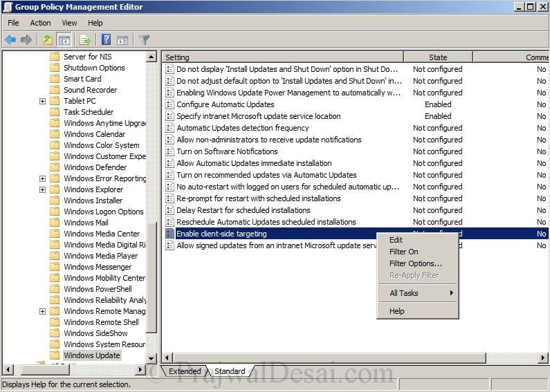Toggle the Show/Hide Action Pane icon
Image resolution: width=550 pixels, height=392 pixels.
coord(122,40)
